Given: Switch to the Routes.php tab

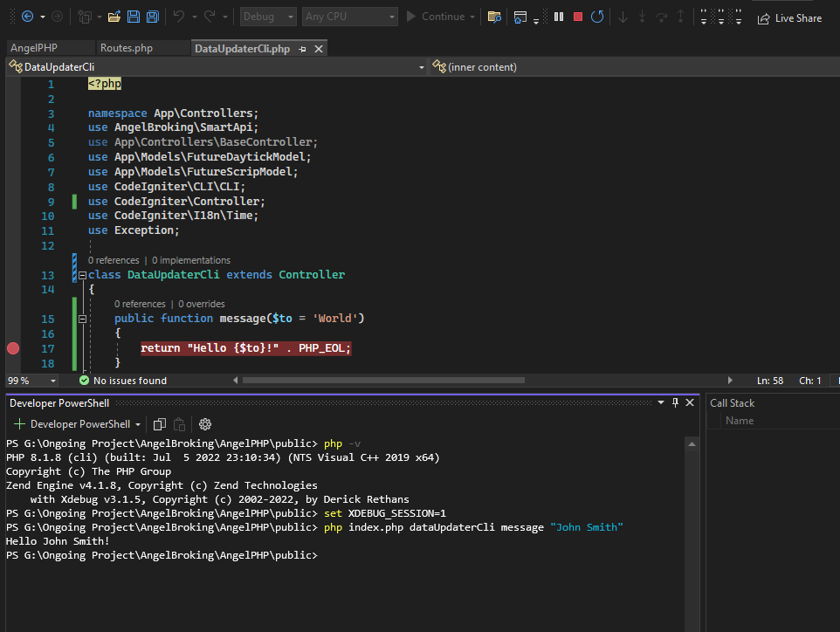Looking at the screenshot, I should (x=126, y=48).
